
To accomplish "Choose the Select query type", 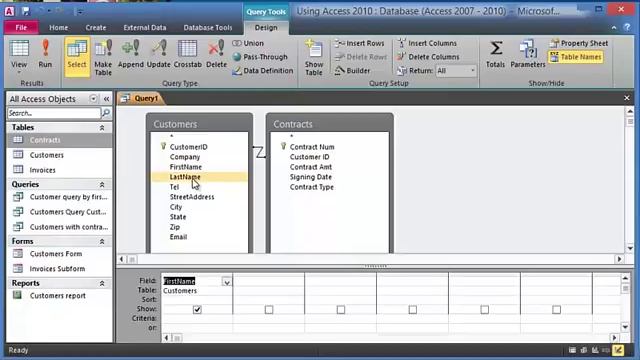I will tap(77, 56).
